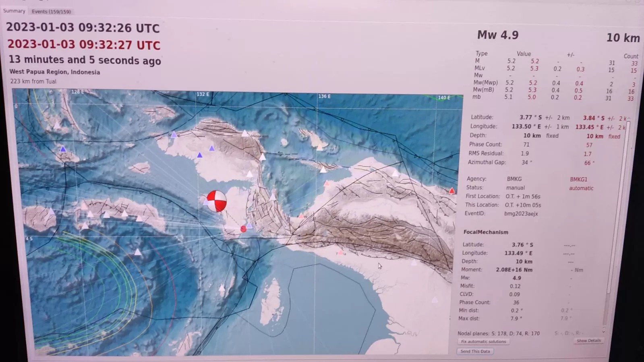The image size is (644, 362).
Task: Click the automatic latitude 3.84 ° S
Action: point(594,118)
